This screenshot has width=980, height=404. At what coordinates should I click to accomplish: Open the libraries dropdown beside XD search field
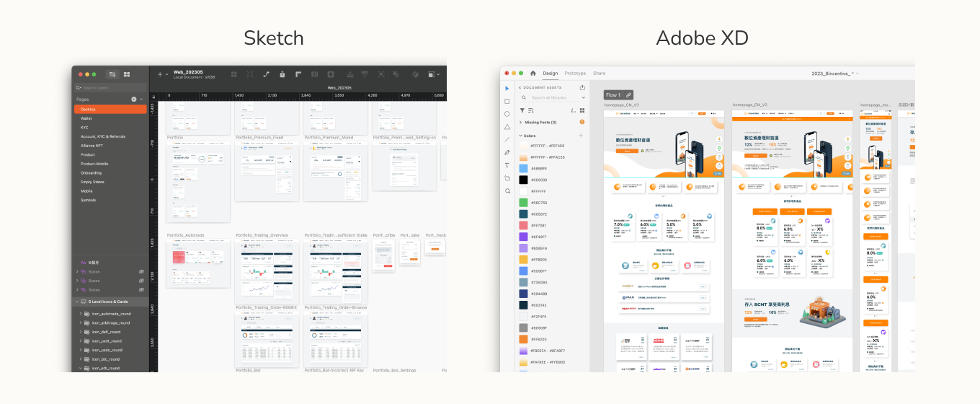583,97
